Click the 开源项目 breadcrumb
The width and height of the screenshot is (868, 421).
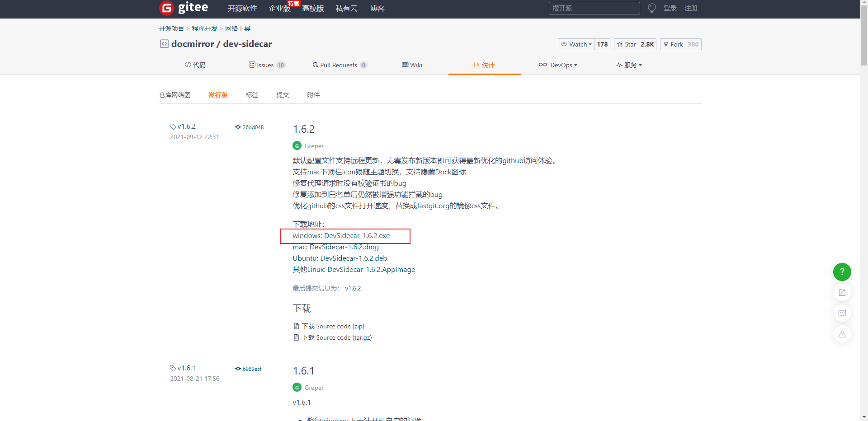tap(171, 28)
